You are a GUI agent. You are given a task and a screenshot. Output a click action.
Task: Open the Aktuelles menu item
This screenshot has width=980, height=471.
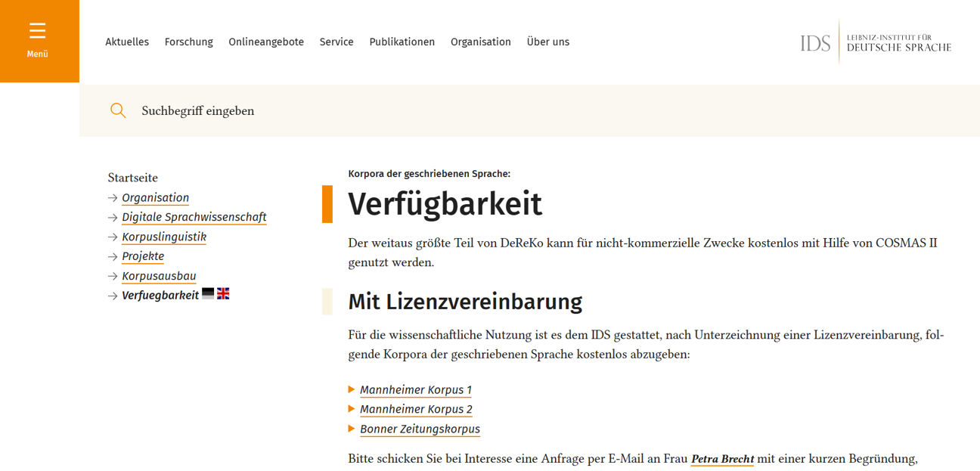point(127,42)
